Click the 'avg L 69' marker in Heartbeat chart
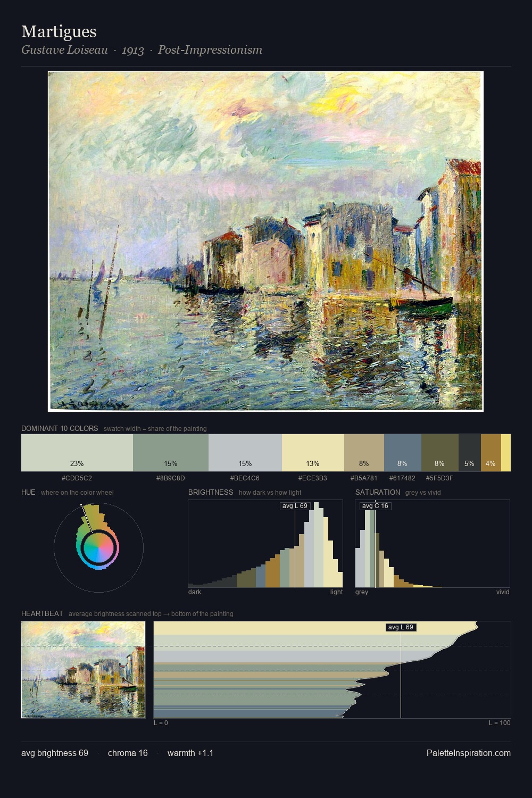The image size is (532, 798). tap(401, 627)
